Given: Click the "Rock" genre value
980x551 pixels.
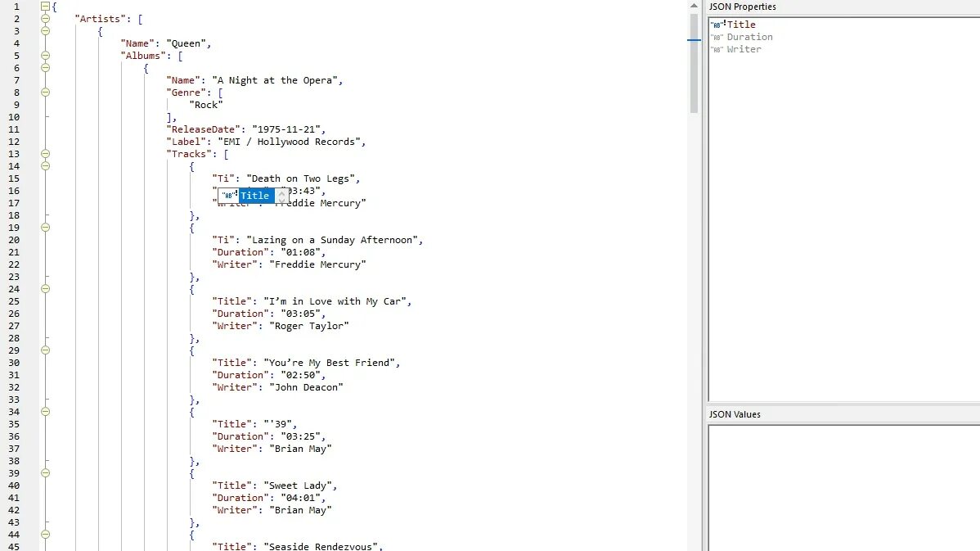Looking at the screenshot, I should [206, 105].
